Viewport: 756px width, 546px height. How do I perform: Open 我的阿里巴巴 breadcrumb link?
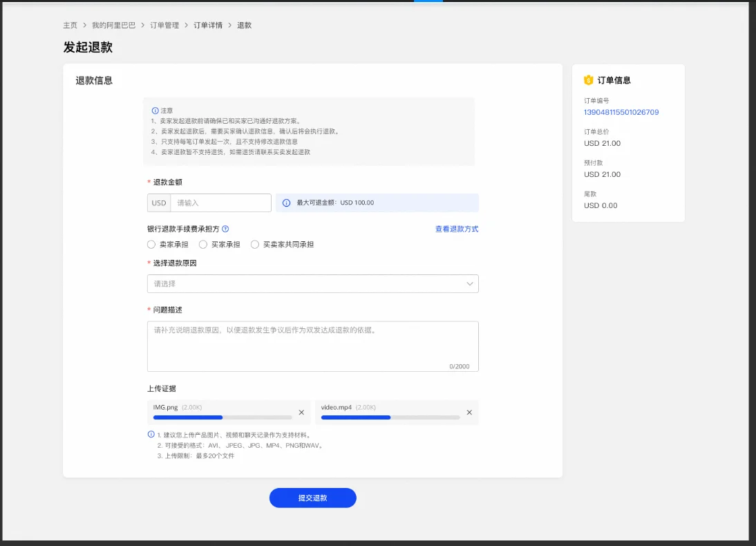tap(113, 26)
